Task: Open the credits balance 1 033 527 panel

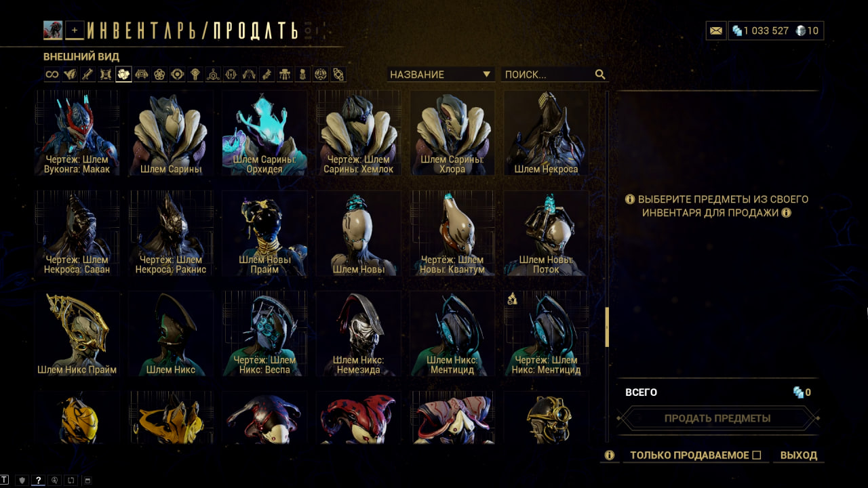Action: point(759,30)
